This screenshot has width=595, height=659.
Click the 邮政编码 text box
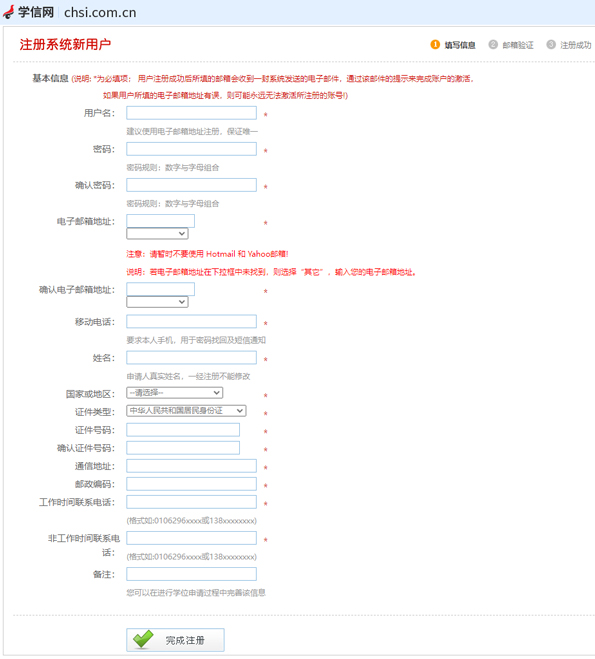(191, 484)
